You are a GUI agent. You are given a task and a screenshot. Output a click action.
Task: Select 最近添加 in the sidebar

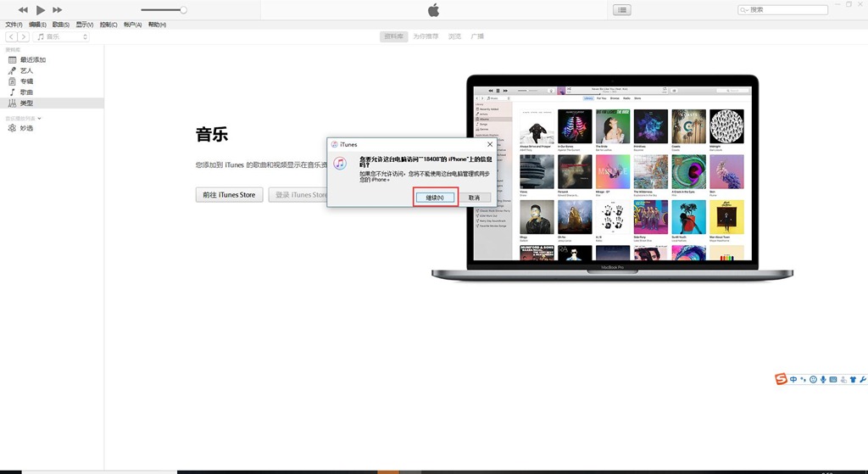pos(32,60)
